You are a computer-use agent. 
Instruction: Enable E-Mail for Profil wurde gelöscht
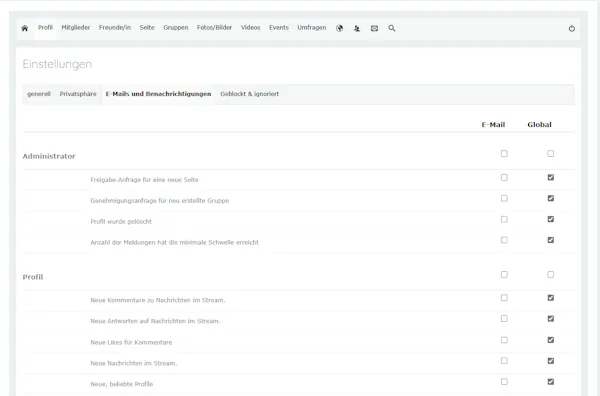(x=504, y=219)
